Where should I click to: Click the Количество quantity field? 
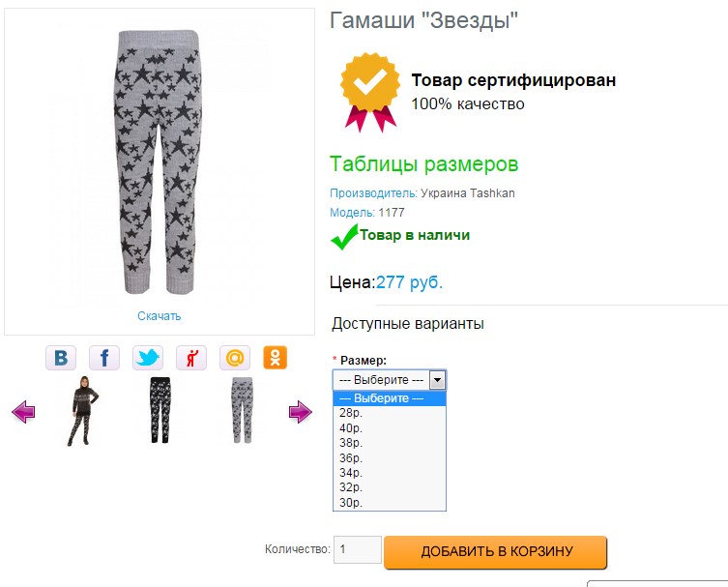tap(358, 549)
